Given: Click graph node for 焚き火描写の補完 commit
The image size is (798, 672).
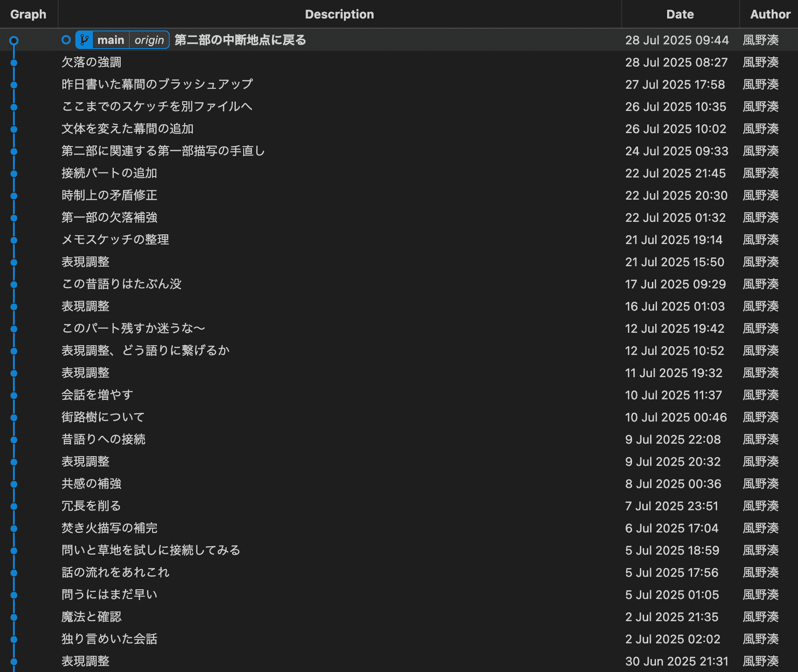Looking at the screenshot, I should pyautogui.click(x=14, y=529).
